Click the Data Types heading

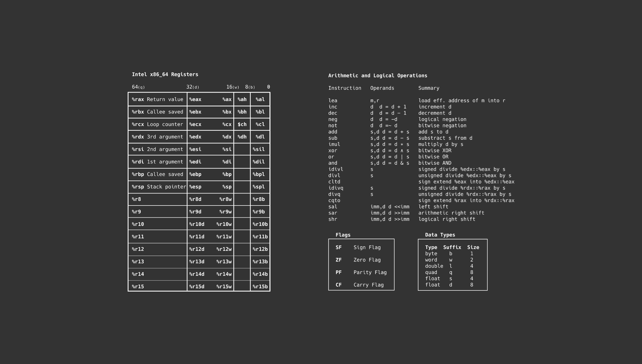coord(440,235)
